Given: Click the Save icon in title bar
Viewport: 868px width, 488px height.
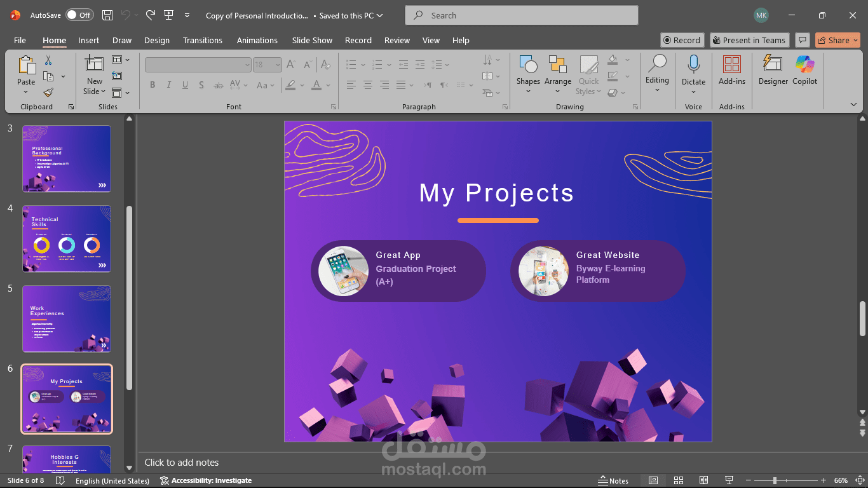Looking at the screenshot, I should (107, 15).
